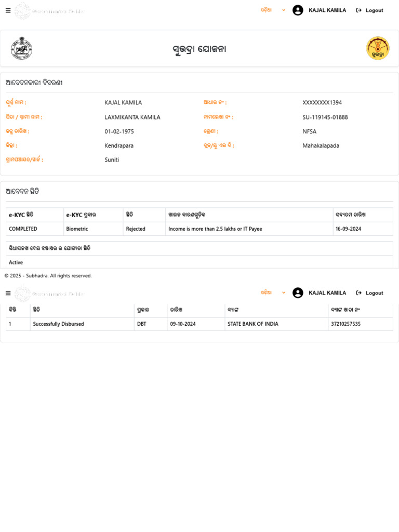Viewport: 399px width, 532px height.
Task: Click Logout in the top header
Action: 369,10
